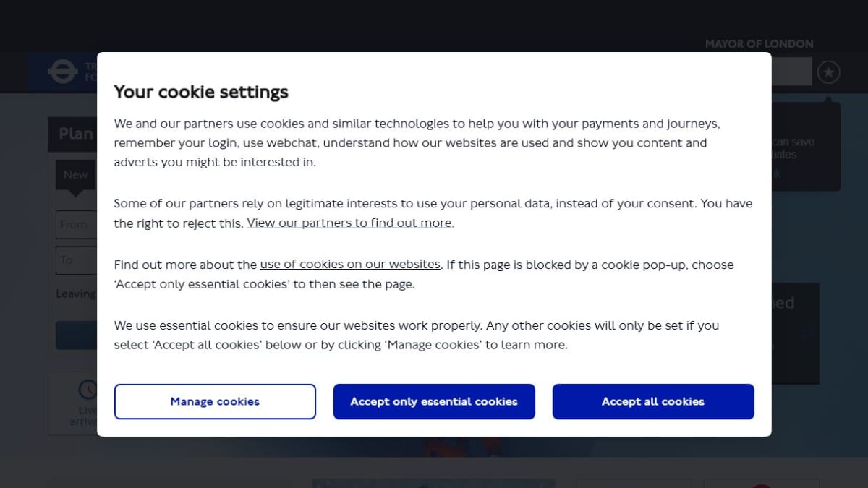
Task: Click the Mayor of London link
Action: tap(759, 44)
